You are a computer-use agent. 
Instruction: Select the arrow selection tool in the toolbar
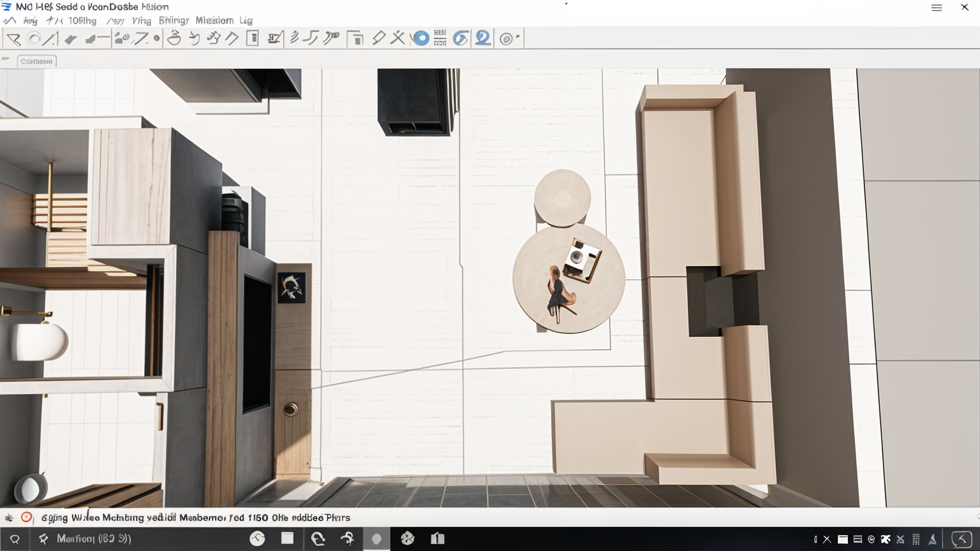pyautogui.click(x=13, y=40)
